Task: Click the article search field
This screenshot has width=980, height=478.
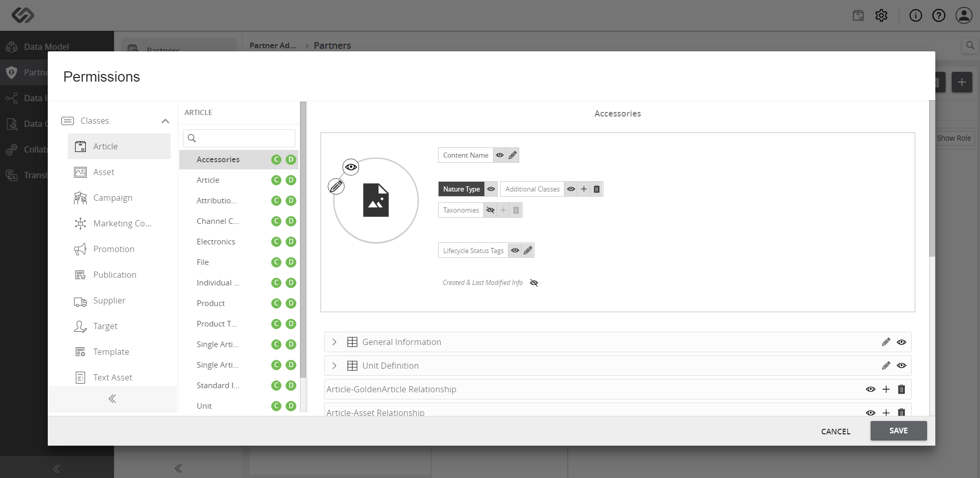Action: coord(239,138)
